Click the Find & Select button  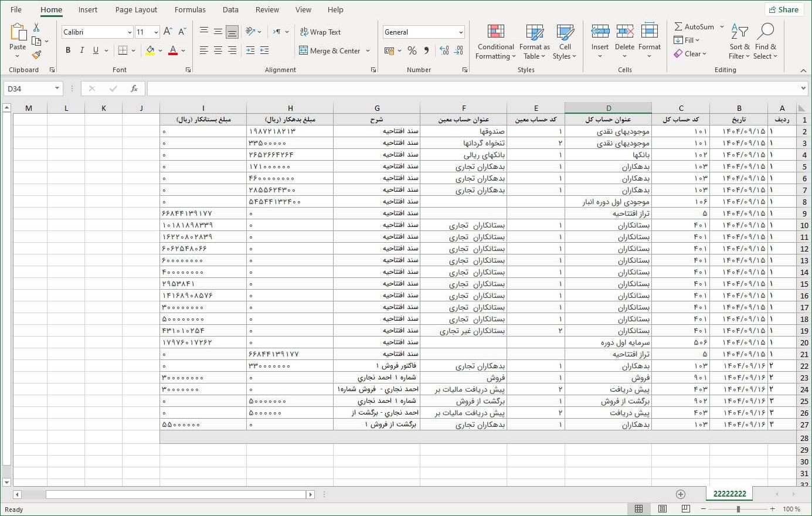click(766, 42)
